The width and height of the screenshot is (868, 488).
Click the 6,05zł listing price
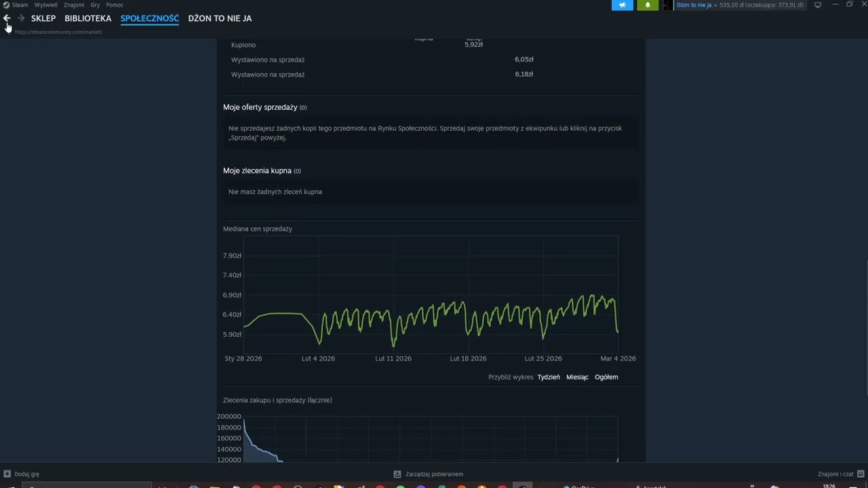(x=524, y=60)
